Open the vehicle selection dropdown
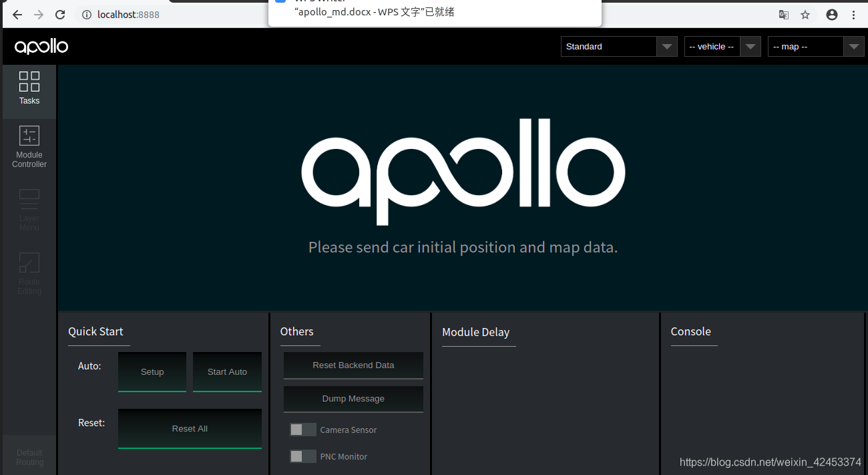The width and height of the screenshot is (868, 475). (722, 47)
